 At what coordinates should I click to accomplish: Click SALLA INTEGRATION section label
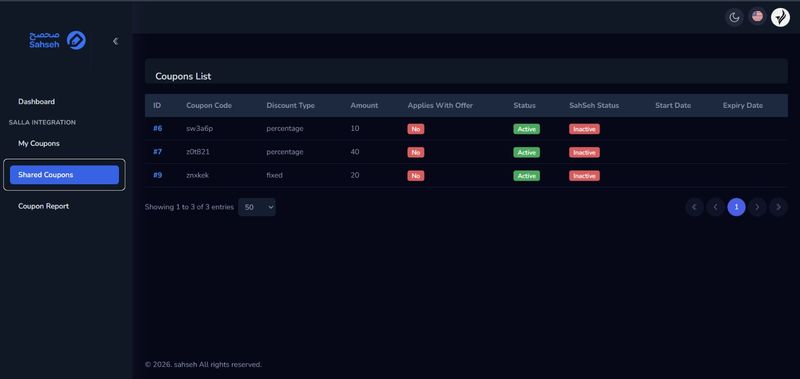[x=42, y=122]
